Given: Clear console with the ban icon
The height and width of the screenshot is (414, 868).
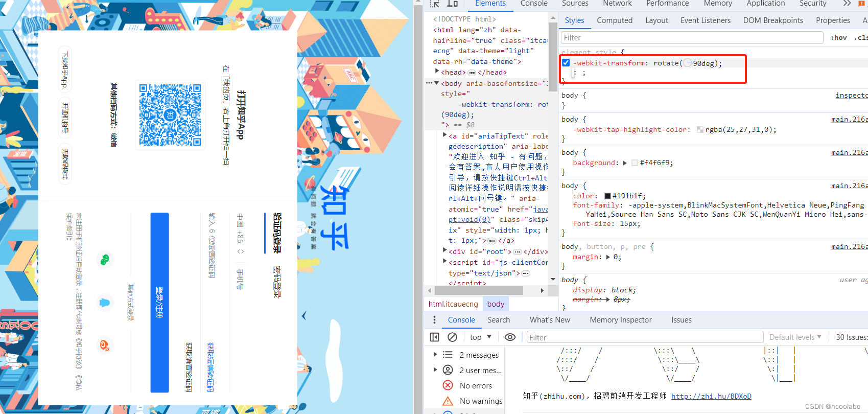Looking at the screenshot, I should pos(452,337).
